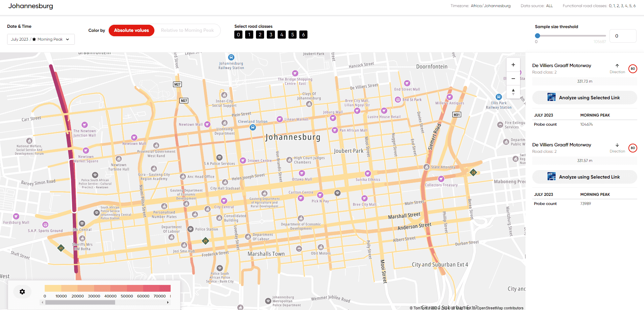Viewport: 644px width, 310px height.
Task: Open the July 2023 Morning Peak dropdown
Action: [41, 39]
